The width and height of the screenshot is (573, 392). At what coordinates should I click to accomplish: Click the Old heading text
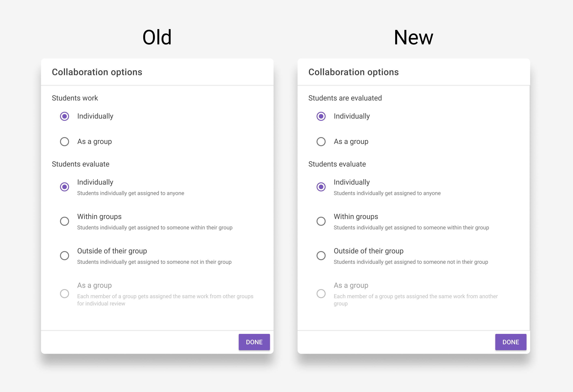(x=157, y=38)
